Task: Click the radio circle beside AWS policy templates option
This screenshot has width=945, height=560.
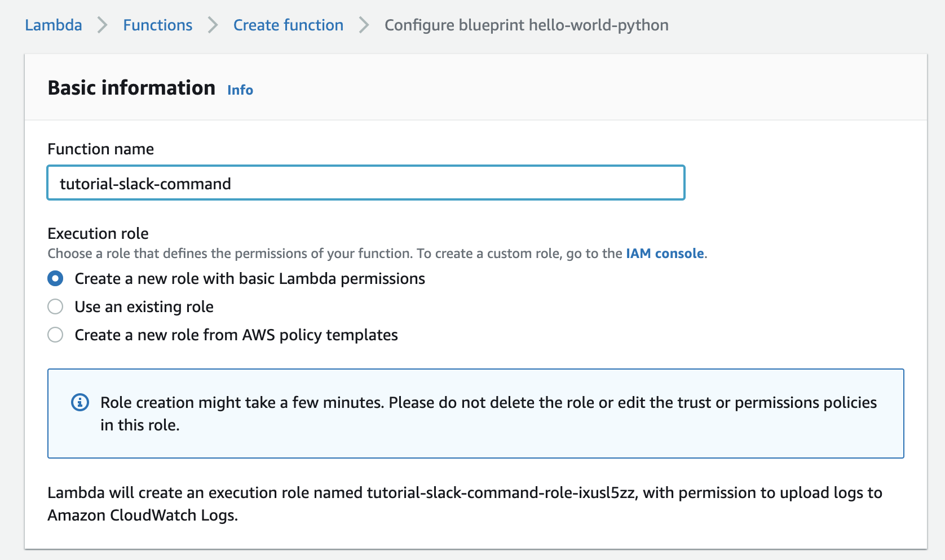Action: [x=55, y=335]
